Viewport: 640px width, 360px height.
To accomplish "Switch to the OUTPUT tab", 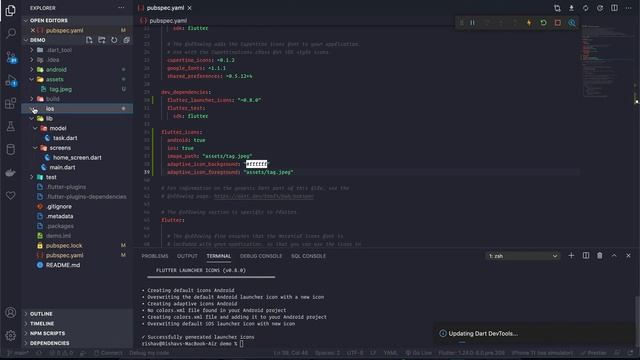I will (x=187, y=256).
